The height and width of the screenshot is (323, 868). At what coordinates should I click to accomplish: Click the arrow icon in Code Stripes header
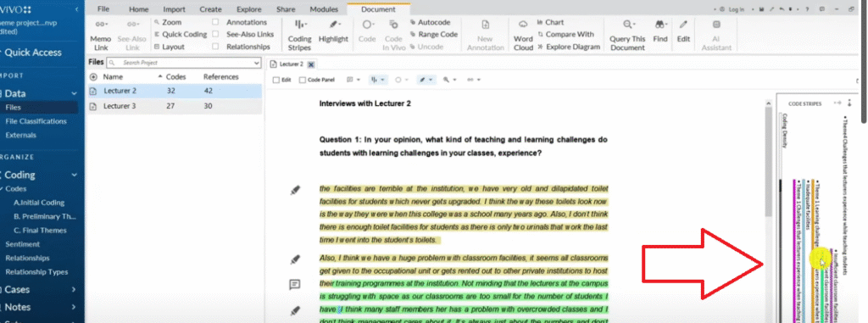pyautogui.click(x=837, y=103)
